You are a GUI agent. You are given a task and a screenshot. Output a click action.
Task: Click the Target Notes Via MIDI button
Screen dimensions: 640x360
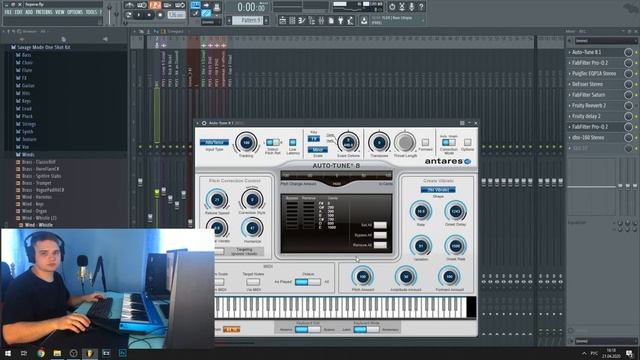pyautogui.click(x=253, y=282)
